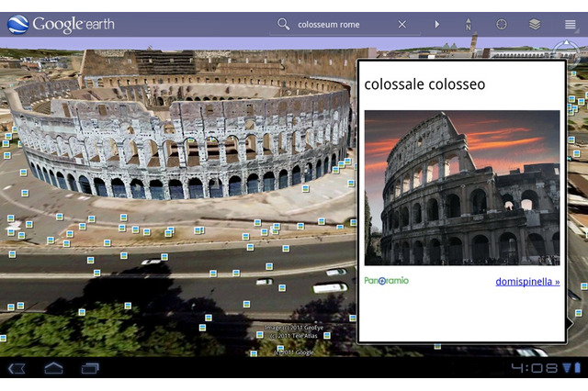Open the 'domispinella »' link

click(527, 282)
